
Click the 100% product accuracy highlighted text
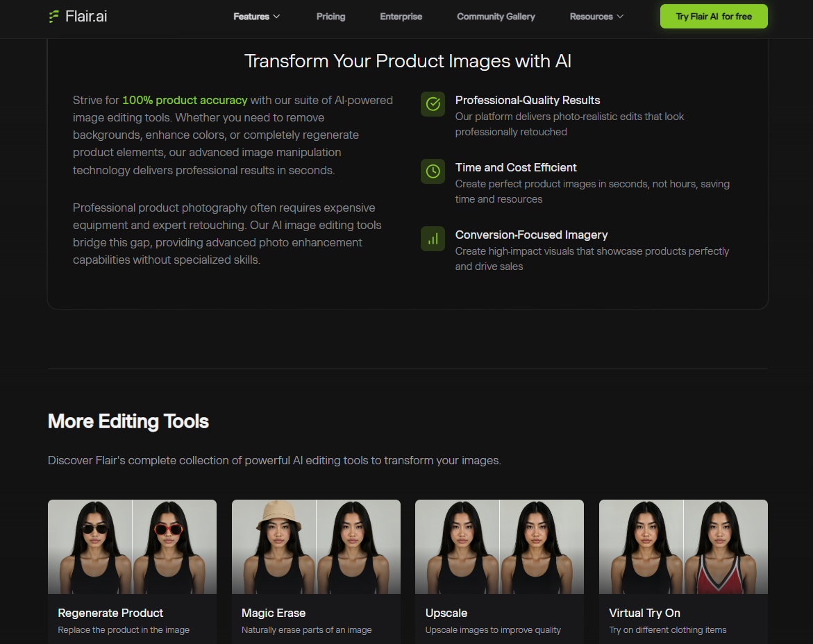185,100
